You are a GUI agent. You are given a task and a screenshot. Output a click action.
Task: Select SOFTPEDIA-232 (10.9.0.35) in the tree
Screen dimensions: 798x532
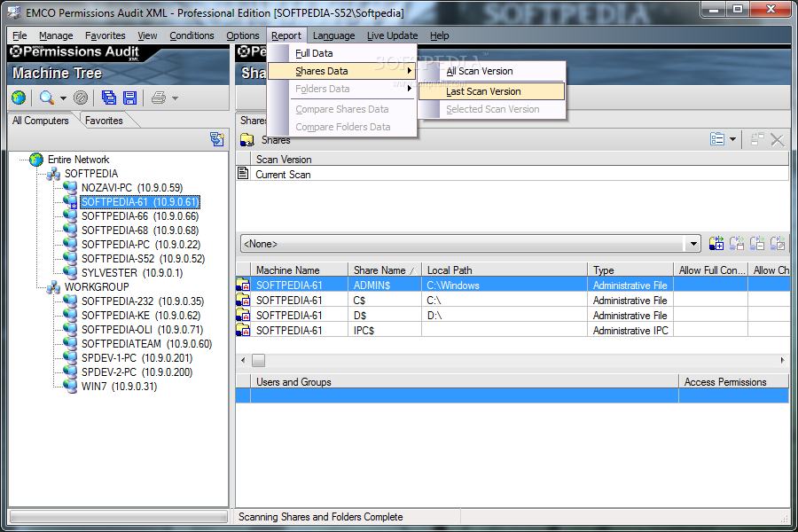(143, 301)
